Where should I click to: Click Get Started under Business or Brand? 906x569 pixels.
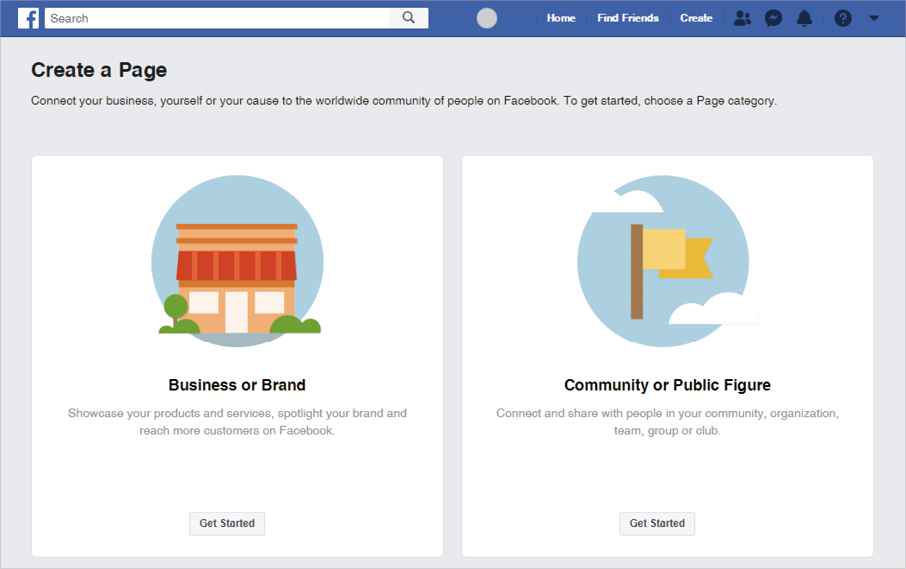click(x=227, y=523)
